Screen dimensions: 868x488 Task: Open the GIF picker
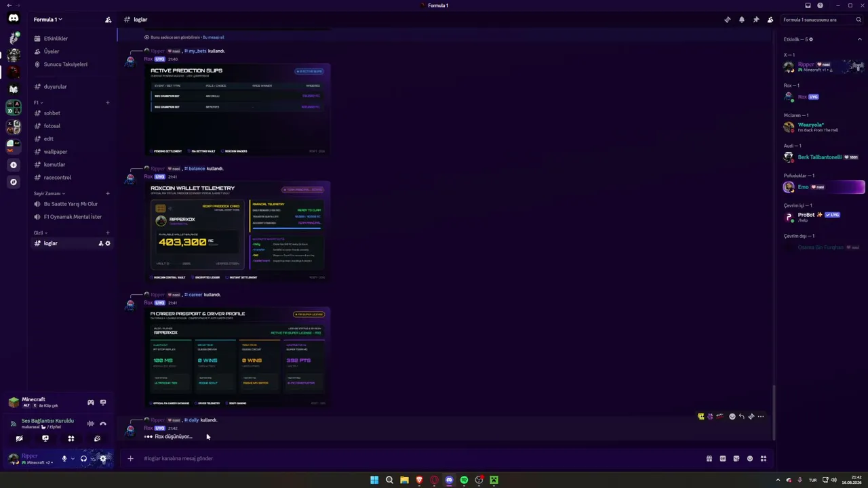pyautogui.click(x=723, y=459)
